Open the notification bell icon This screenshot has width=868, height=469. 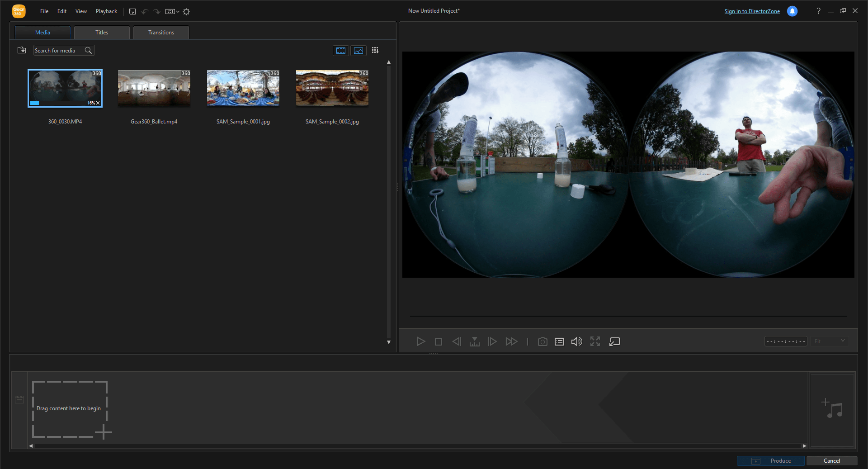coord(792,11)
